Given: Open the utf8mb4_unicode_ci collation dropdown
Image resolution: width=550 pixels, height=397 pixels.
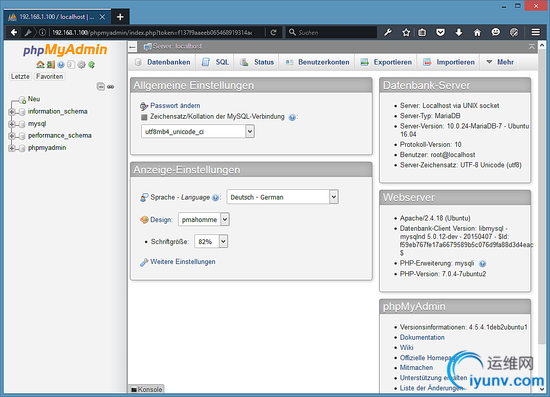Looking at the screenshot, I should [x=198, y=132].
